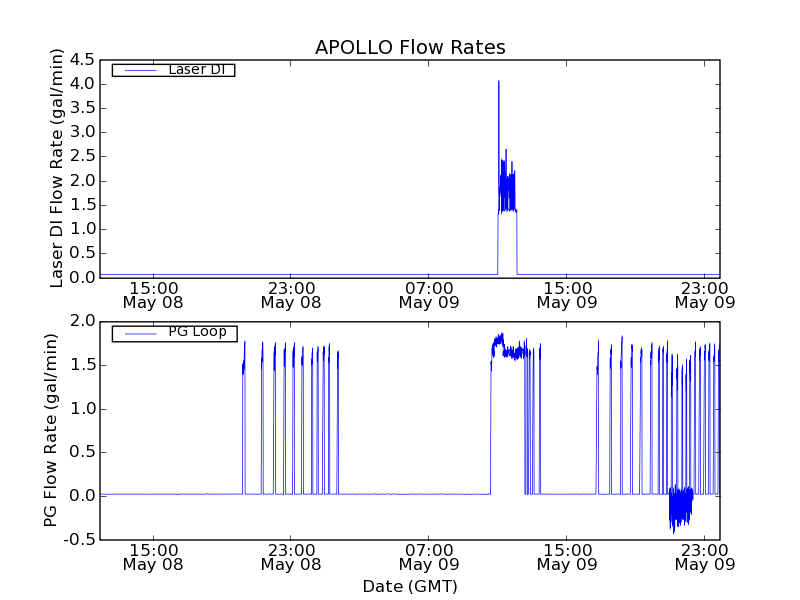Click the Date (GMT) x-axis label

(410, 586)
